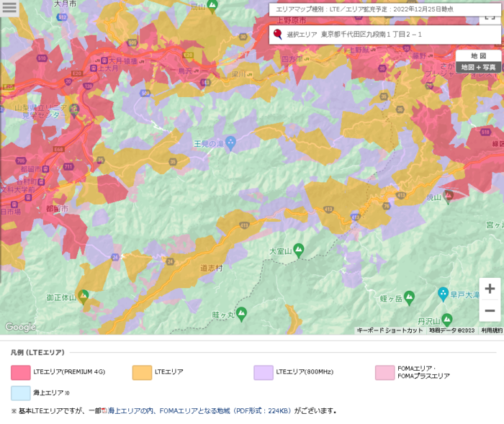Select the 大室山 mountain marker
The image size is (504, 424).
299,251
